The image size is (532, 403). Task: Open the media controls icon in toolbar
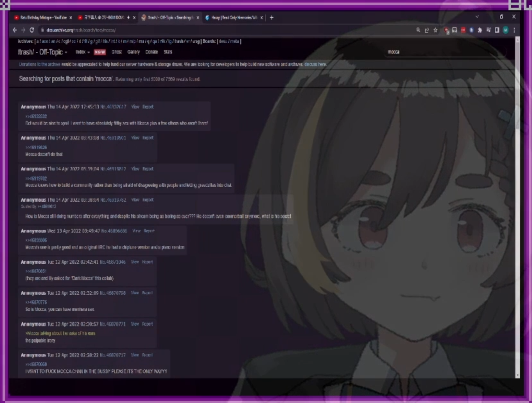488,30
